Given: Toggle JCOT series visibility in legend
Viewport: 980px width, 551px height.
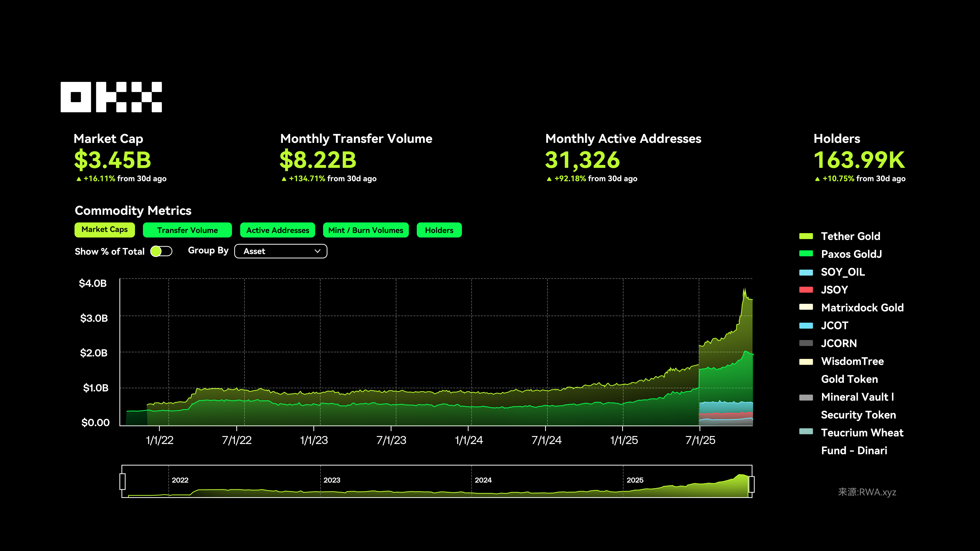Looking at the screenshot, I should point(834,325).
